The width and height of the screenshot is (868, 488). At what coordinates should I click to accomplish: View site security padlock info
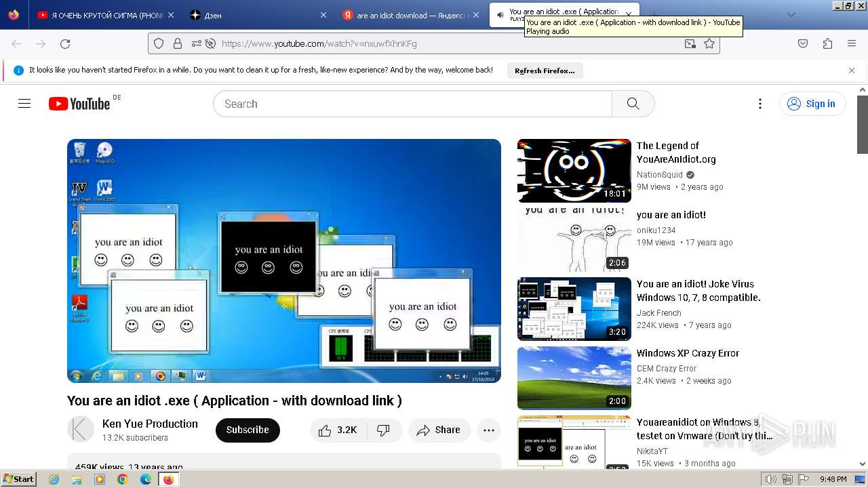(178, 43)
